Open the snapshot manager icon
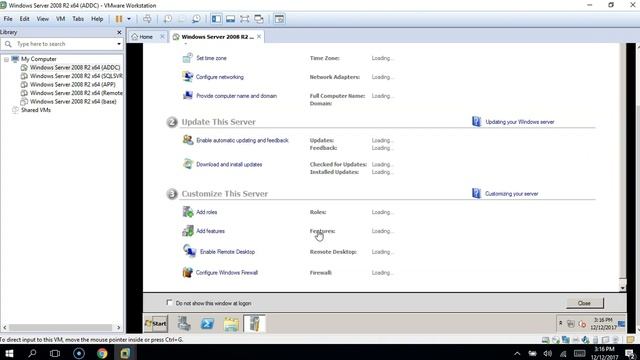 [196, 19]
